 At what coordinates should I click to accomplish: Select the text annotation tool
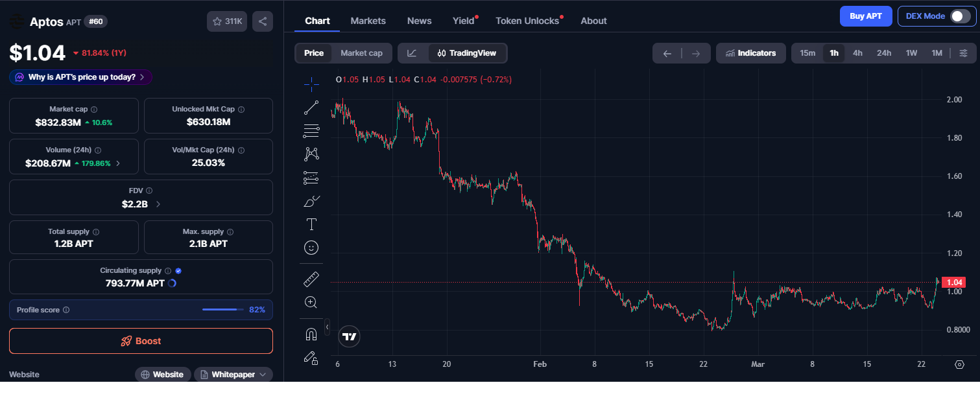pyautogui.click(x=311, y=224)
